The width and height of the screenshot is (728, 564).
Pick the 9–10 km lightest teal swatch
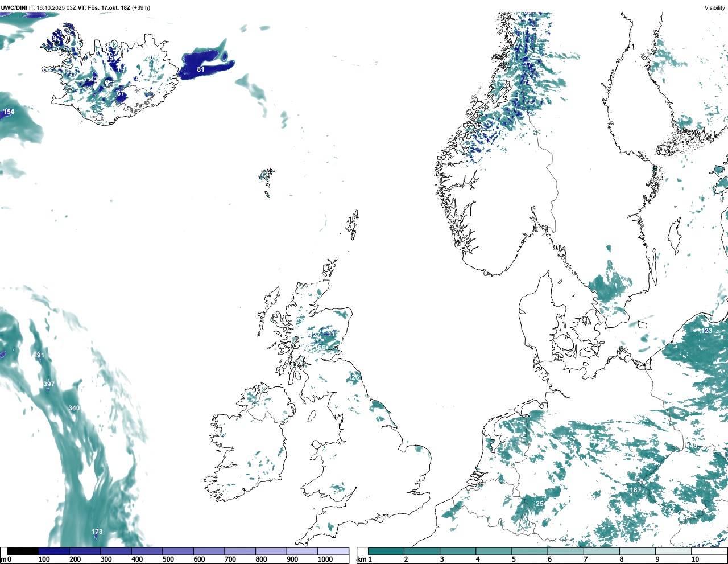[675, 551]
